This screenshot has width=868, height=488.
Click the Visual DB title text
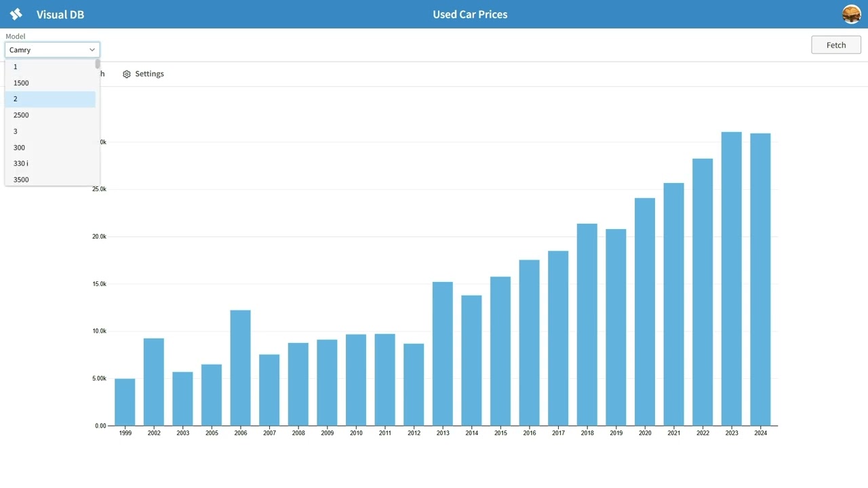[60, 14]
